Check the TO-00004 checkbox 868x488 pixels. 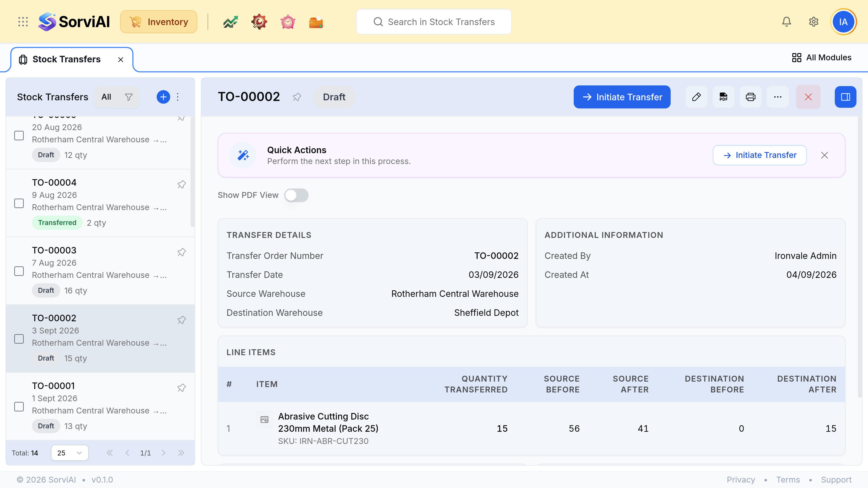click(19, 203)
